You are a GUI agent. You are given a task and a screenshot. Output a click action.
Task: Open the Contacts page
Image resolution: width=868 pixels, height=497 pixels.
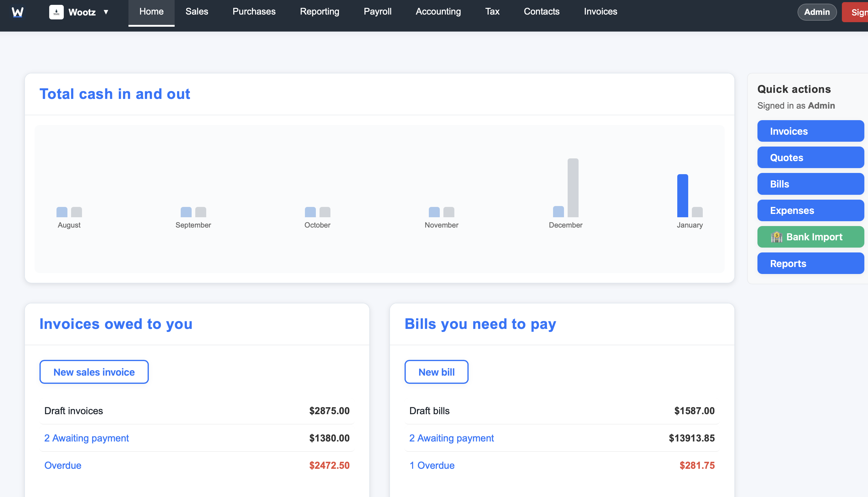click(542, 11)
